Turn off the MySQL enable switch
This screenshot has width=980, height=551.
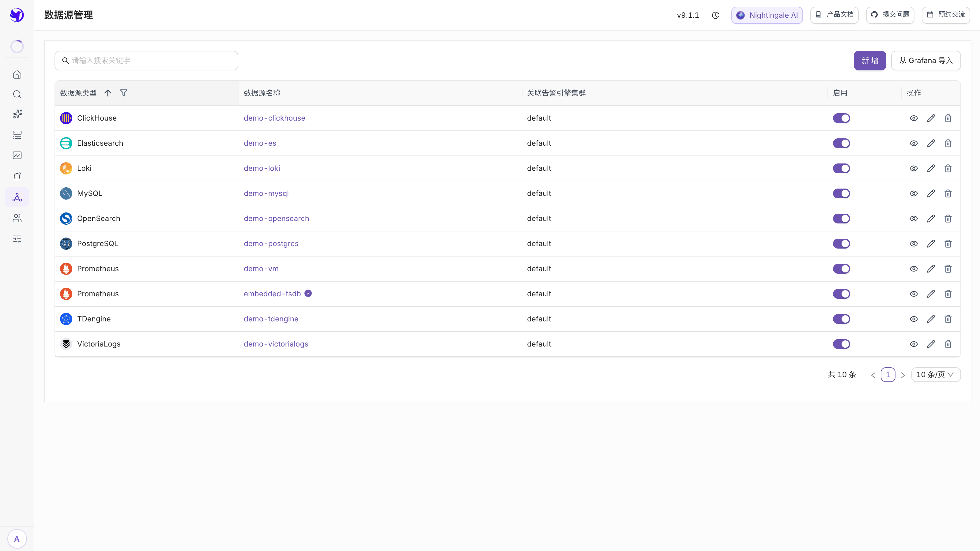pyautogui.click(x=842, y=193)
